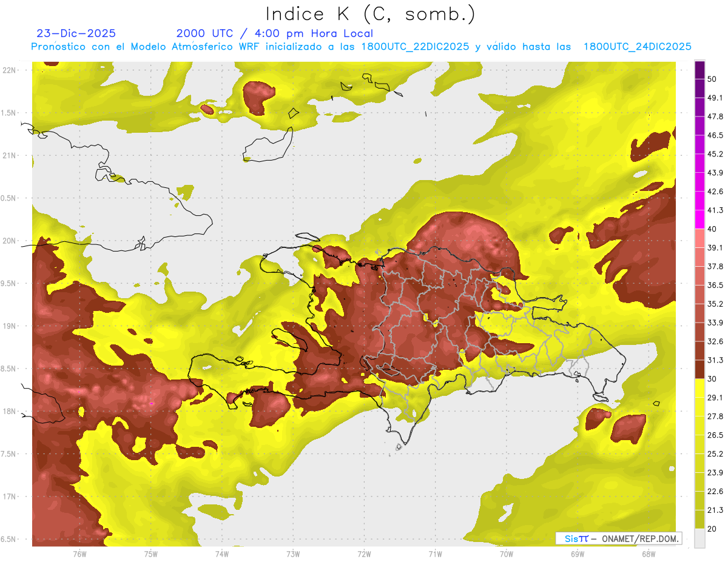
Task: Click the longitude label '73W'
Action: 293,554
